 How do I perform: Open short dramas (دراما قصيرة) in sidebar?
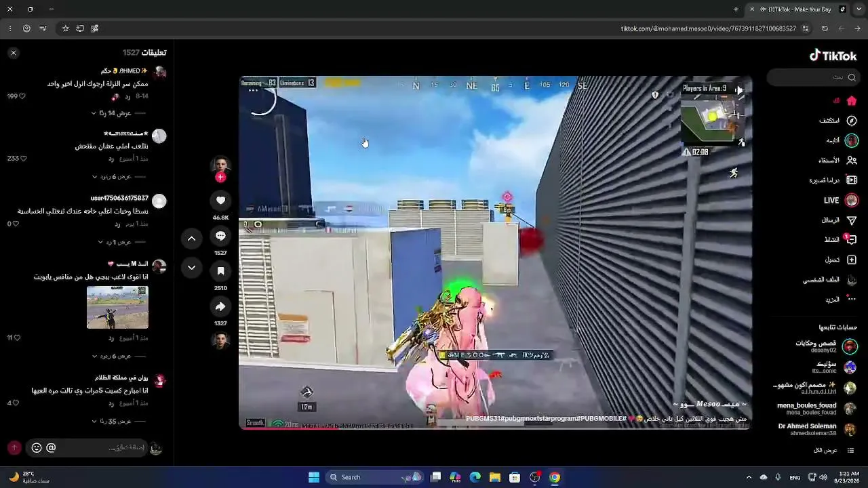[852, 180]
